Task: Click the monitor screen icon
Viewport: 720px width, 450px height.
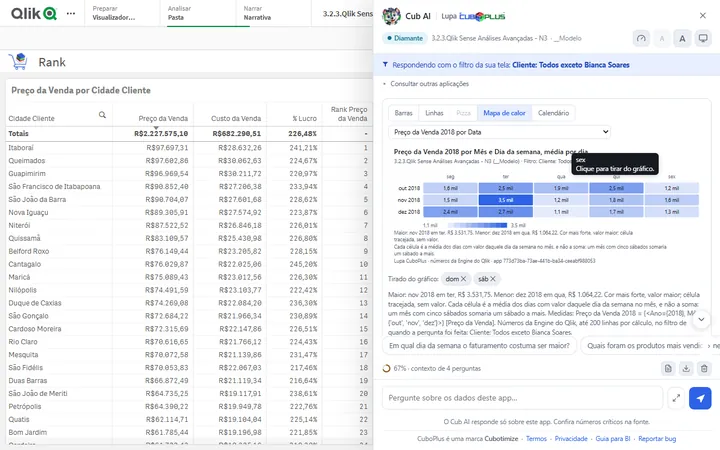Action: pos(703,39)
